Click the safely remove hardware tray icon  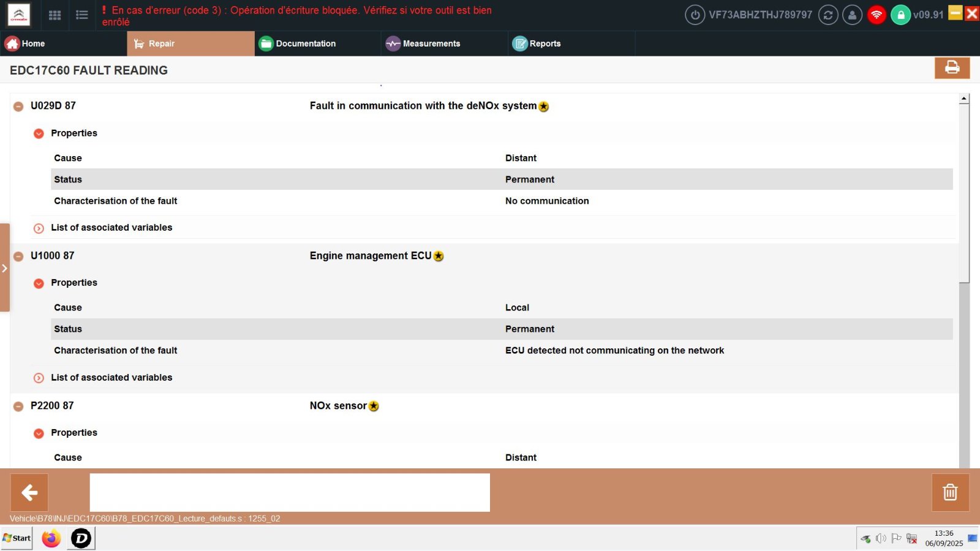tap(865, 538)
